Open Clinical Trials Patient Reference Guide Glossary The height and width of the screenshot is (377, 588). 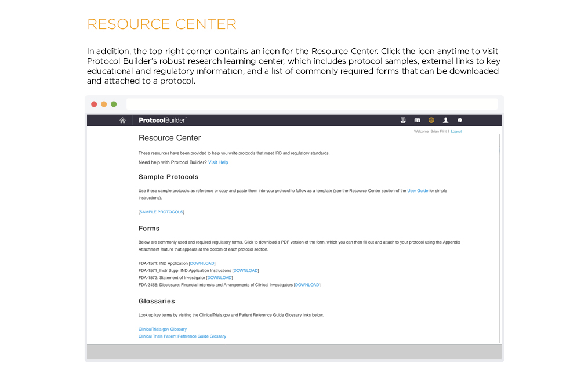(182, 336)
